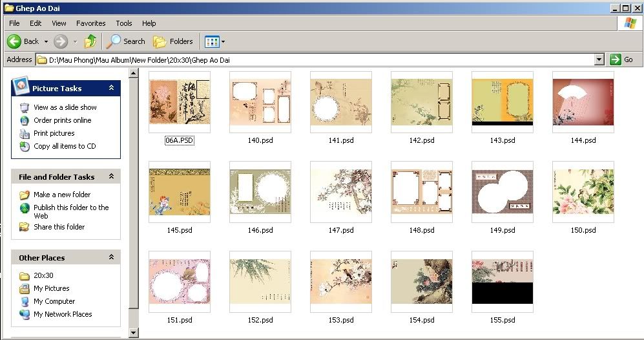Select the 146.psd thumbnail

pyautogui.click(x=260, y=192)
